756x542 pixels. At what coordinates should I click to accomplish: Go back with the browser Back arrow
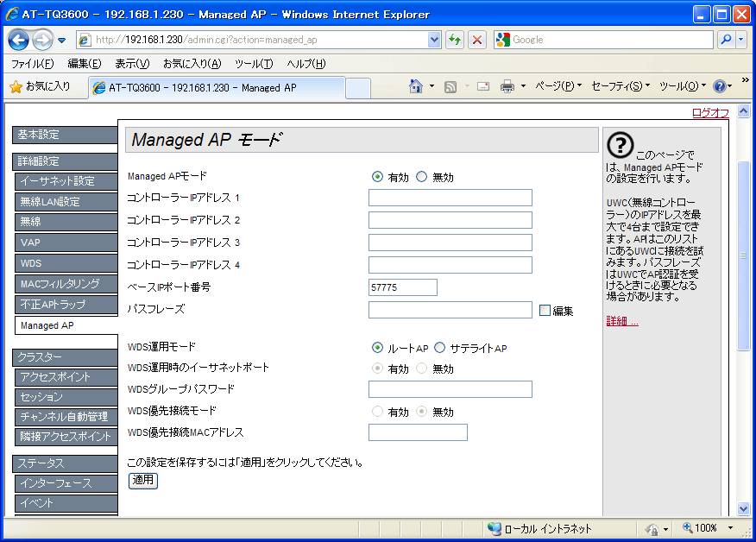[x=19, y=40]
